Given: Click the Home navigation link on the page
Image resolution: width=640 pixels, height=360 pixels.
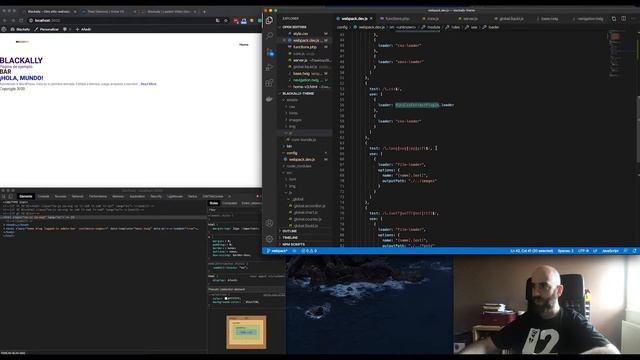Looking at the screenshot, I should coord(244,44).
